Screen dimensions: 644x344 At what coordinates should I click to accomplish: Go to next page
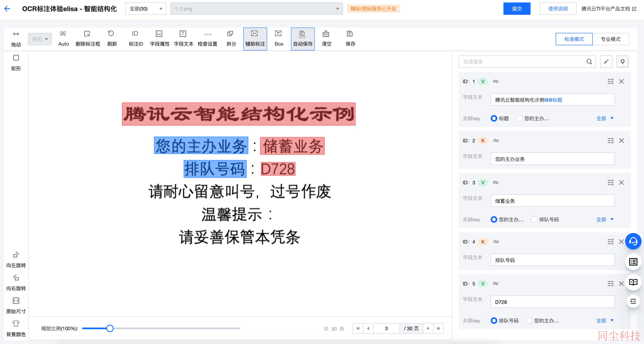428,328
